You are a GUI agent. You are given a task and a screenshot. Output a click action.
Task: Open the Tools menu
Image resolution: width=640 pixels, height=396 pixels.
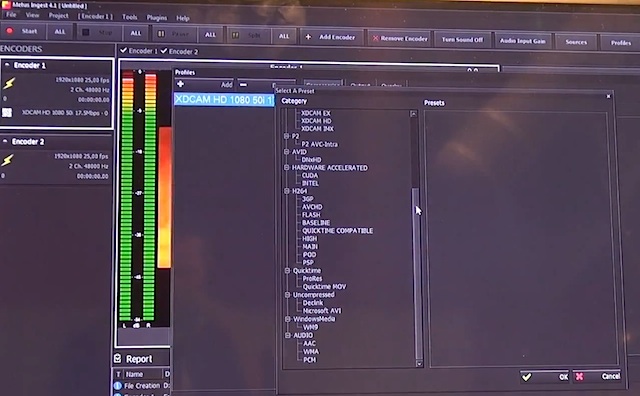130,17
